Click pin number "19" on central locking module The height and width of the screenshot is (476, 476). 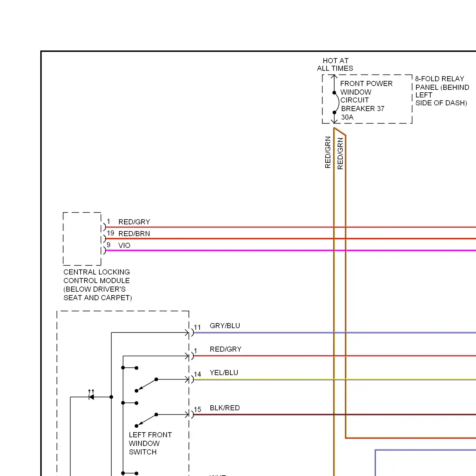click(110, 233)
